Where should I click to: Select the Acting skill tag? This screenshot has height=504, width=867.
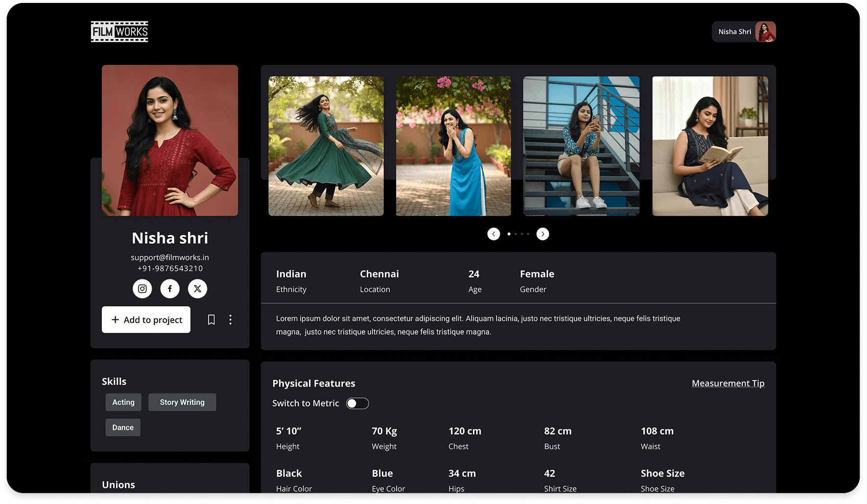pyautogui.click(x=123, y=402)
